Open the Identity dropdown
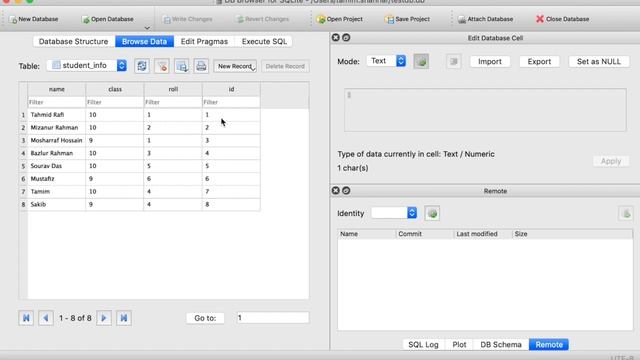 pyautogui.click(x=394, y=213)
